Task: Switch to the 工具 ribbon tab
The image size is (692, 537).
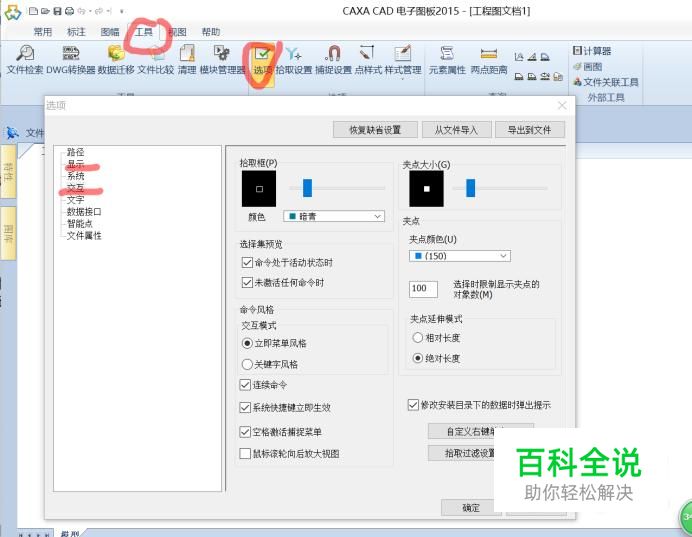Action: (x=143, y=32)
